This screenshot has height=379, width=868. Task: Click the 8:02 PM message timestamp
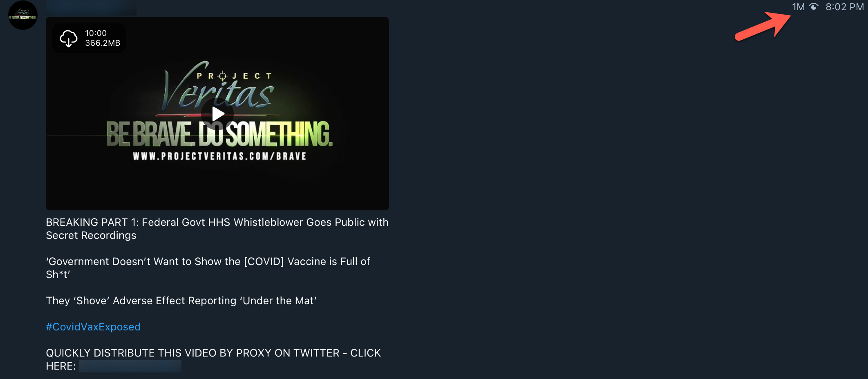844,7
